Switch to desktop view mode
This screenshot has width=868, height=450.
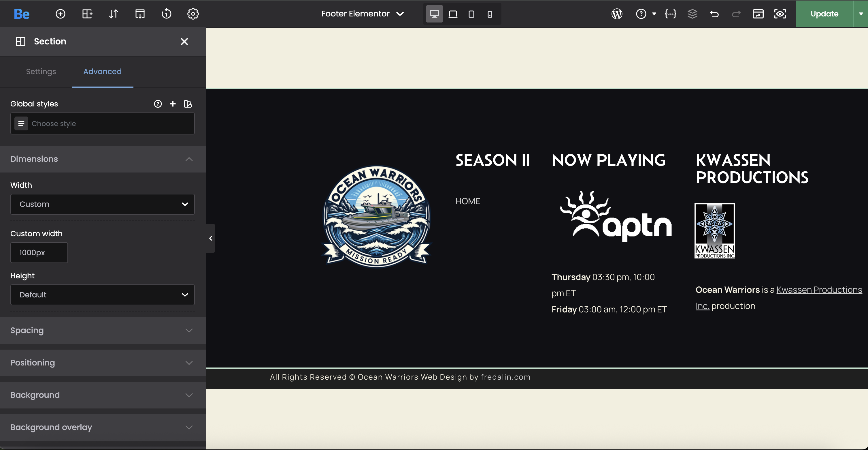[434, 14]
